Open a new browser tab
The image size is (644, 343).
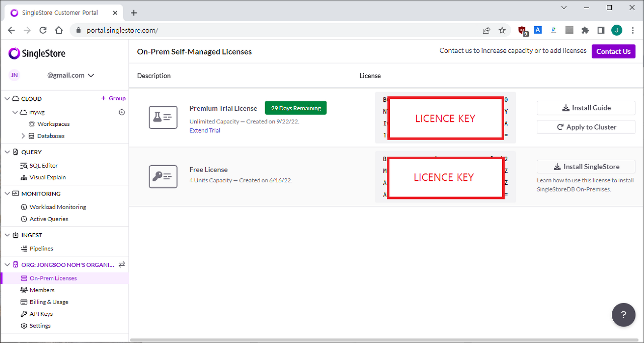134,13
